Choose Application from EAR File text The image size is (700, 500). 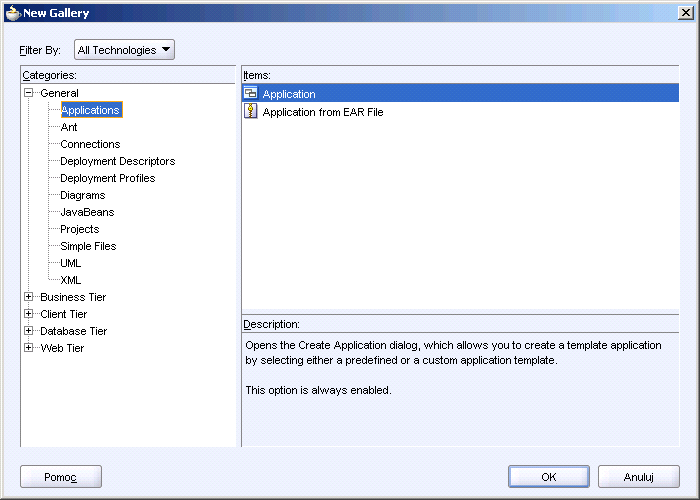pyautogui.click(x=323, y=112)
